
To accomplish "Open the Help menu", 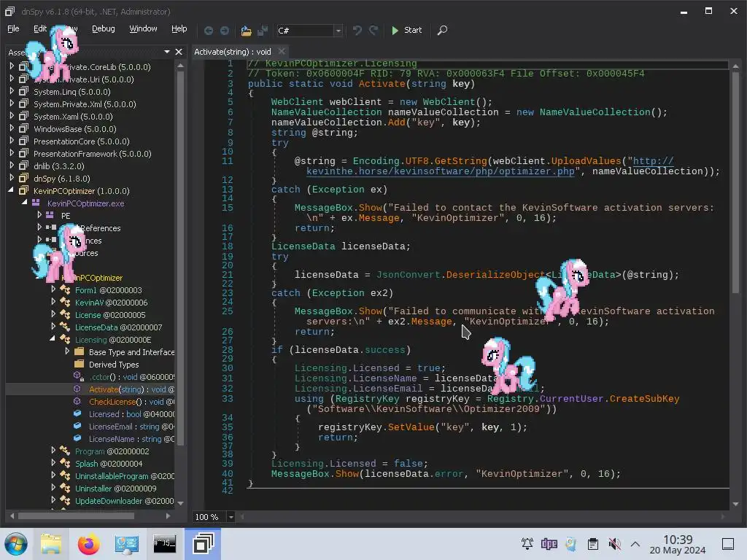I will pyautogui.click(x=179, y=28).
